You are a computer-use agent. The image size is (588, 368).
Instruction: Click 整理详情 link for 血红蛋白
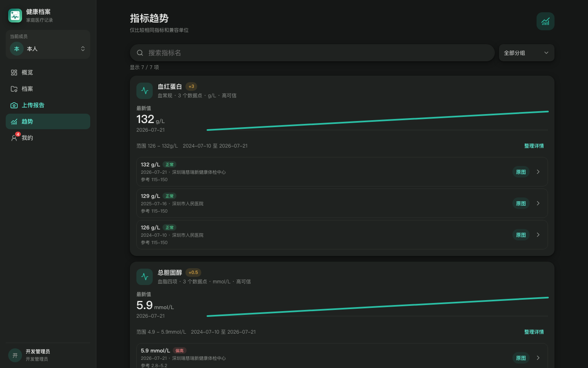(534, 146)
